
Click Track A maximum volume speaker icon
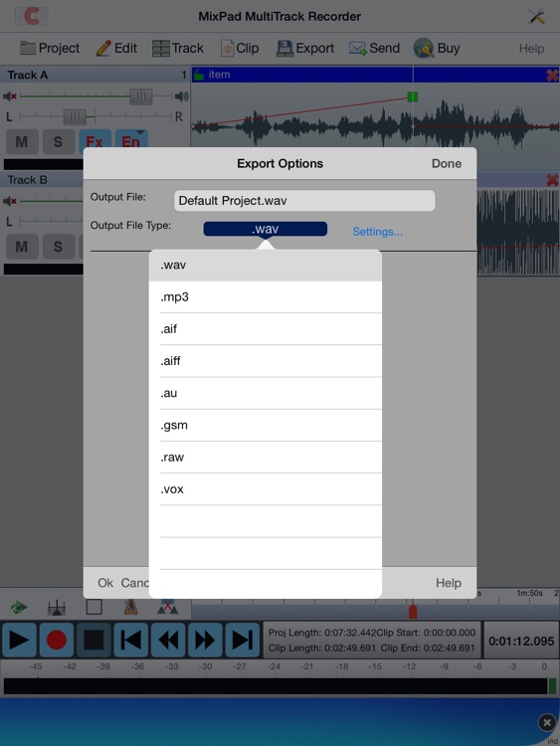[x=181, y=96]
